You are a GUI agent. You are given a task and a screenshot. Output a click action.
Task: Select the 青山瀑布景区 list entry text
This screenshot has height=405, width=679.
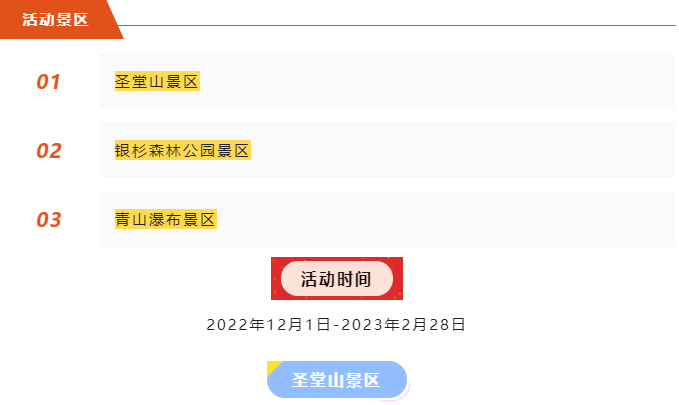(166, 220)
